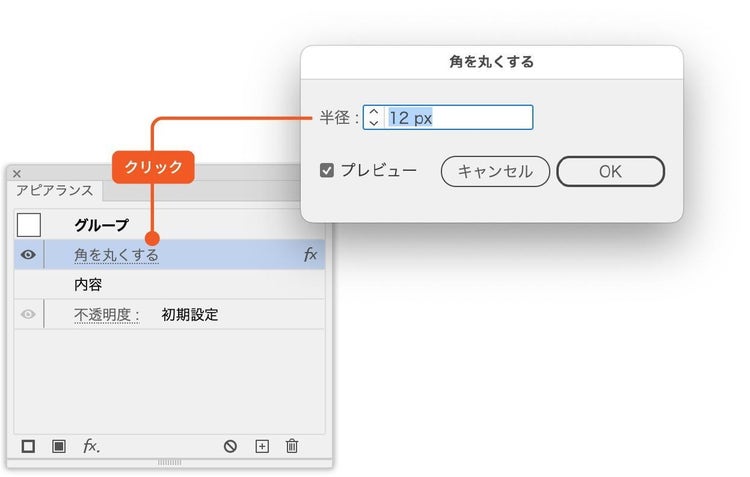This screenshot has width=750, height=477.
Task: Toggle visibility eye of 角を丸くする effect
Action: (x=28, y=255)
